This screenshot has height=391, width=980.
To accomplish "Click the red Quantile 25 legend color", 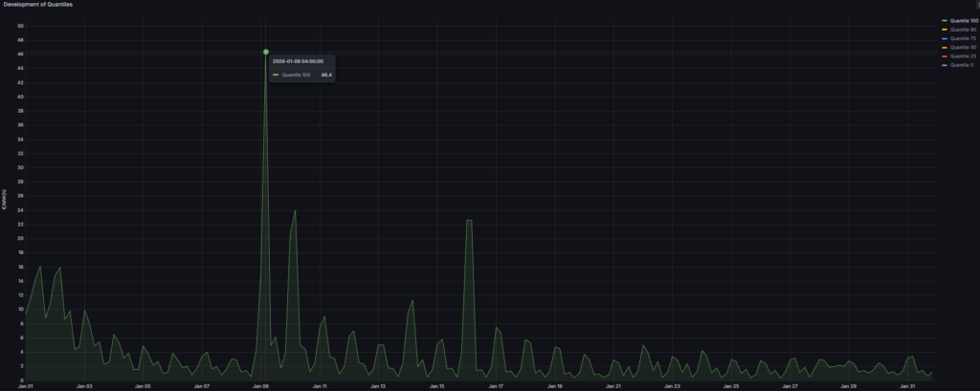I will pyautogui.click(x=945, y=56).
